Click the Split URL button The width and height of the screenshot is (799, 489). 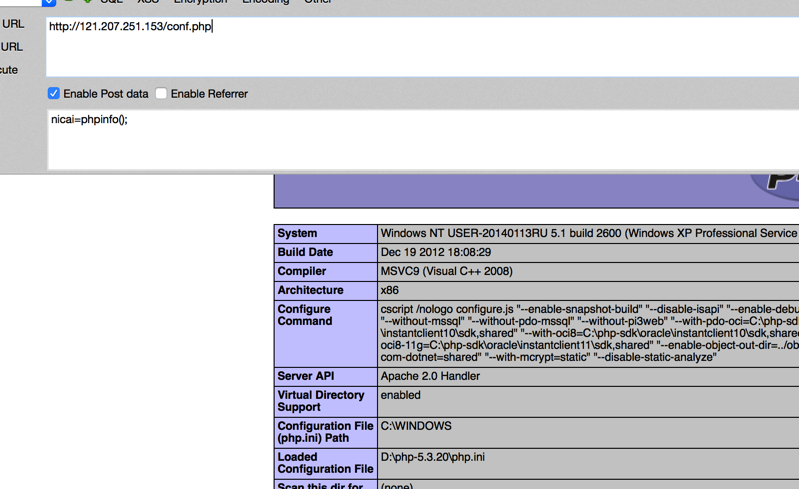(11, 47)
